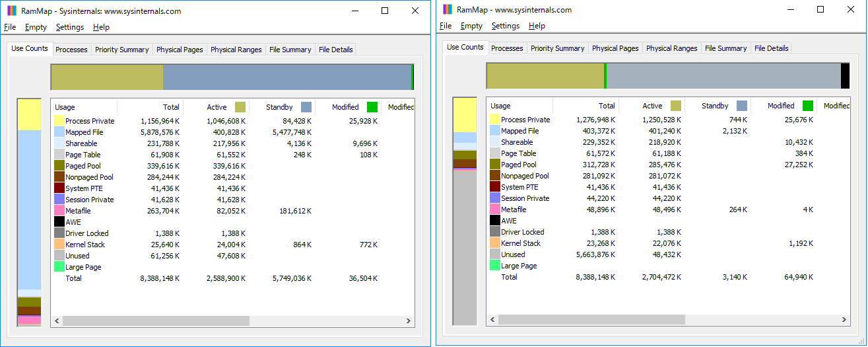
Task: Click Process Private yellow swatch in right window
Action: pyautogui.click(x=495, y=120)
